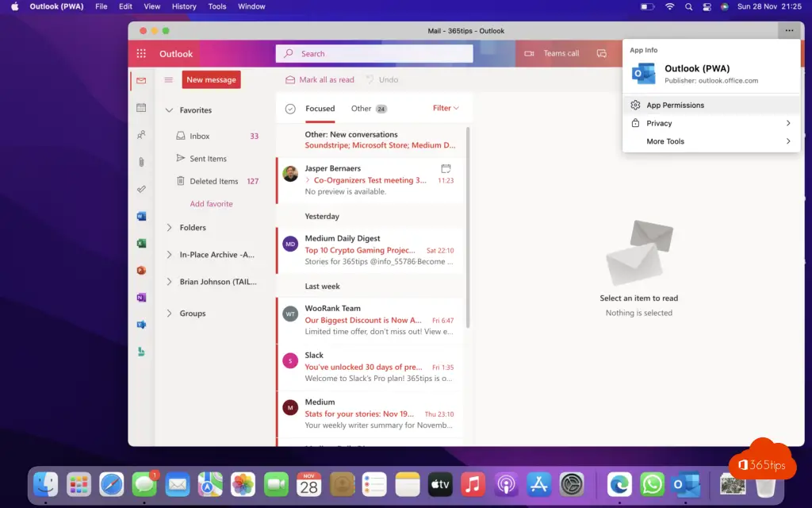Expand the Co-Organizers Test meeting conversation chevron
The height and width of the screenshot is (508, 812).
tap(308, 180)
